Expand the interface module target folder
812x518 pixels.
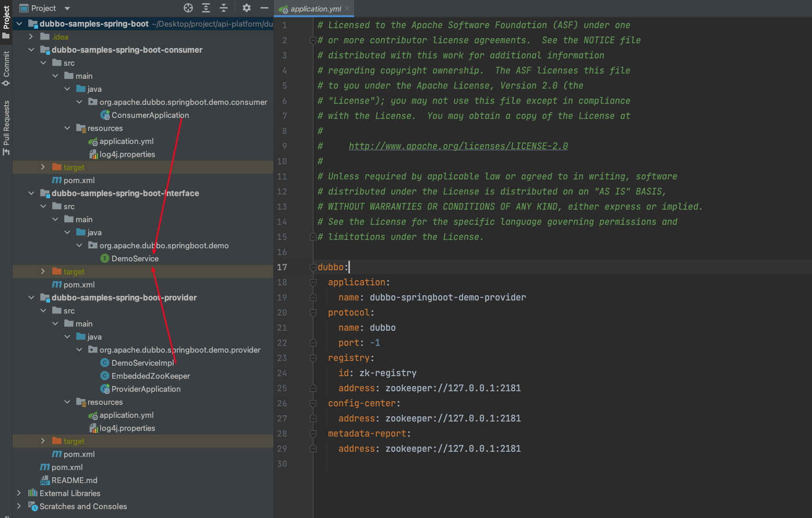pos(43,271)
